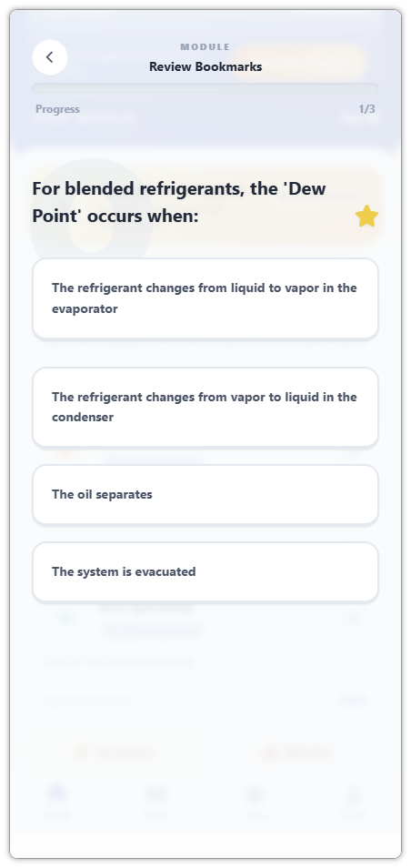
Task: Click the 'Review Bookmarks' module title
Action: coord(205,67)
